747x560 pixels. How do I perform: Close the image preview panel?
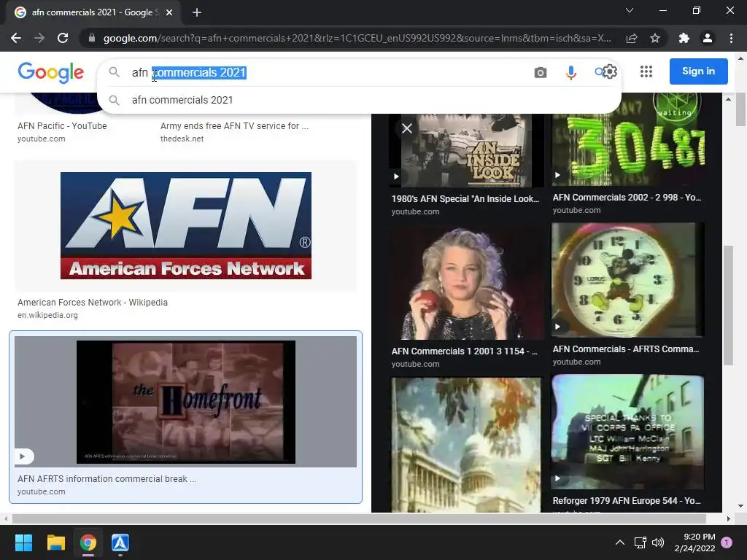(407, 128)
